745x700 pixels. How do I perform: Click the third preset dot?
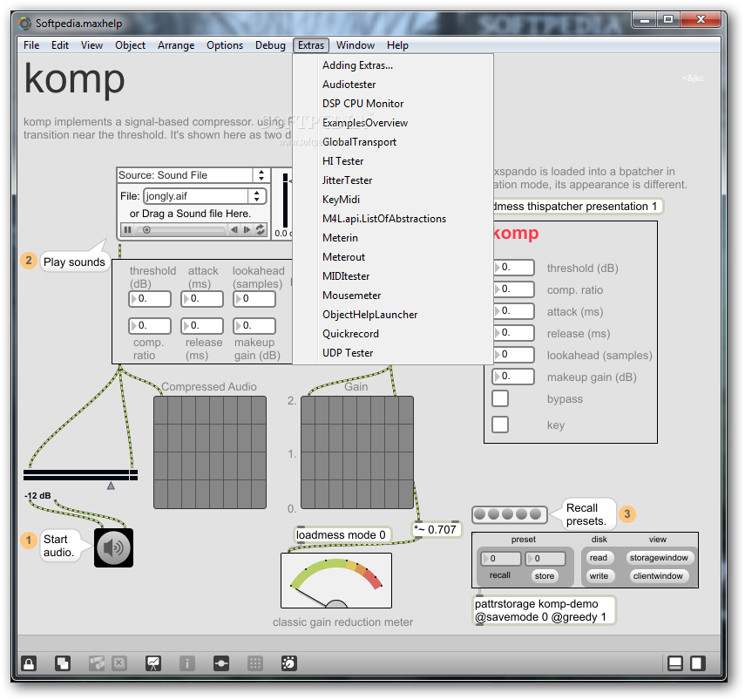[508, 514]
